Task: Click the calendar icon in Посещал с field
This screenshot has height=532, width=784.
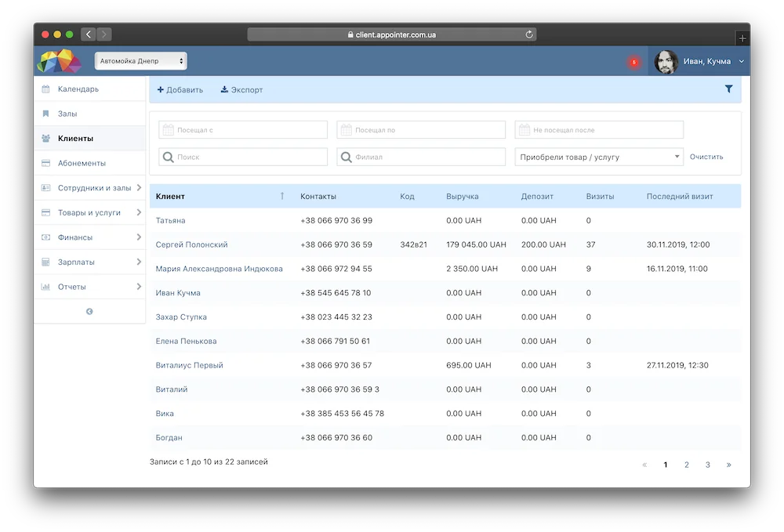Action: tap(168, 130)
